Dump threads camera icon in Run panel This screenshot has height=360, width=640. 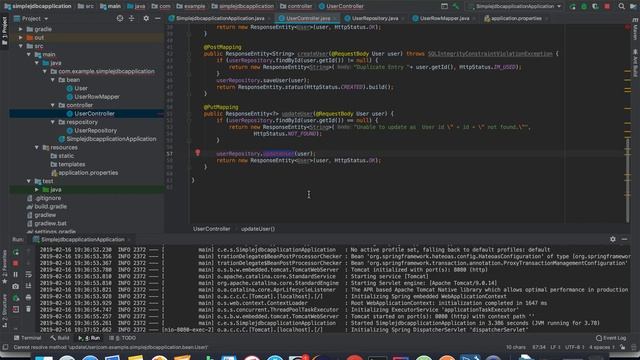[16, 286]
